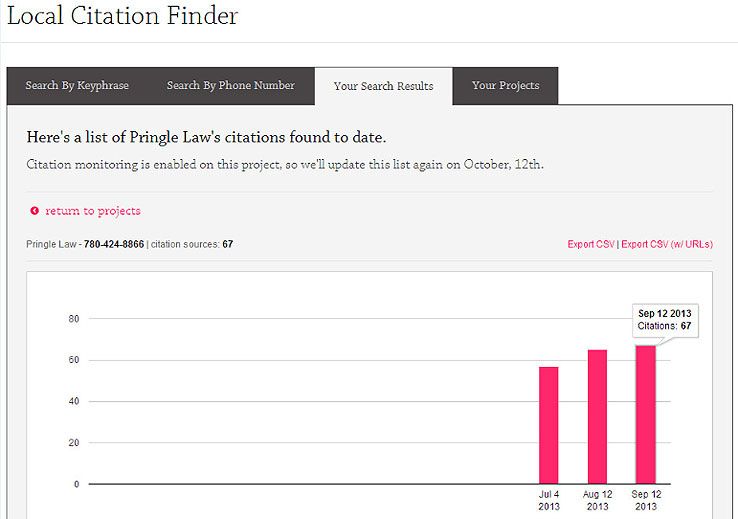Export CSV with URLs included
Image resolution: width=738 pixels, height=519 pixels.
(x=667, y=244)
